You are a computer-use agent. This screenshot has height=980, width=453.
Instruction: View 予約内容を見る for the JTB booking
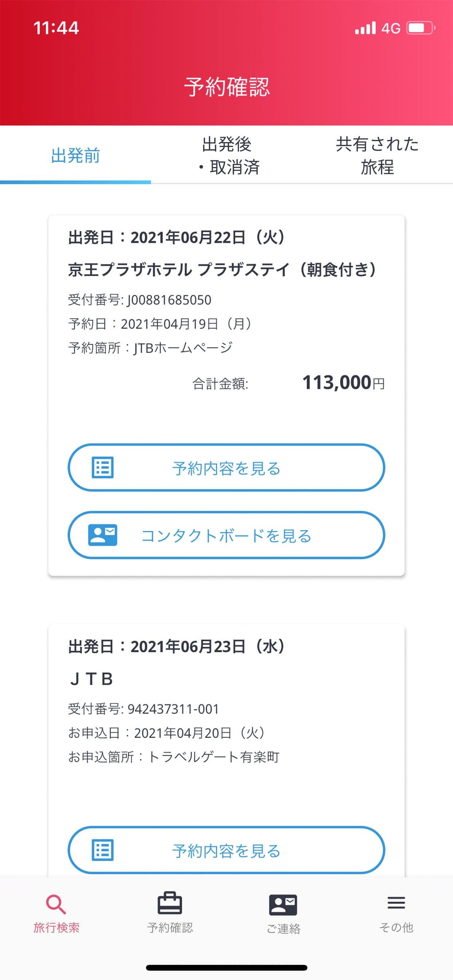click(226, 850)
